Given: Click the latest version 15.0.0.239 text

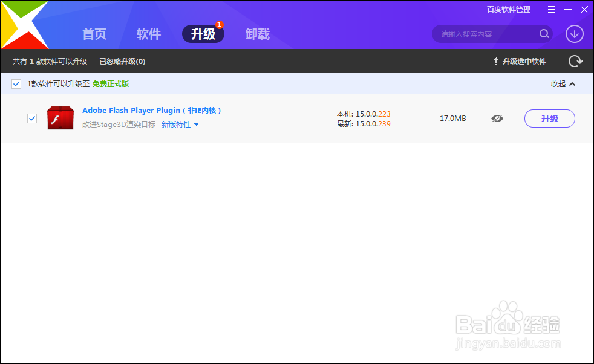Looking at the screenshot, I should (x=364, y=124).
